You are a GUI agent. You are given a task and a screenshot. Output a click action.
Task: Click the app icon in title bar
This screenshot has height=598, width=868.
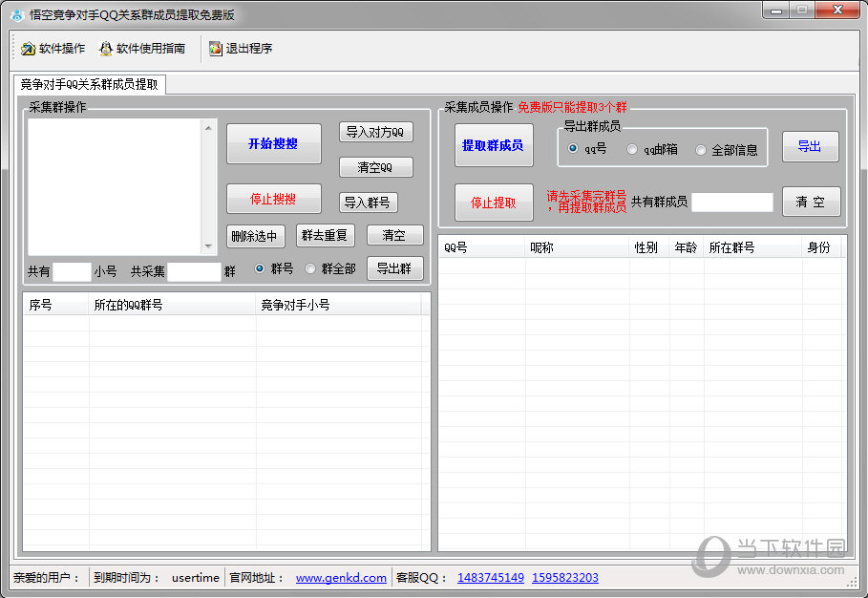coord(16,14)
